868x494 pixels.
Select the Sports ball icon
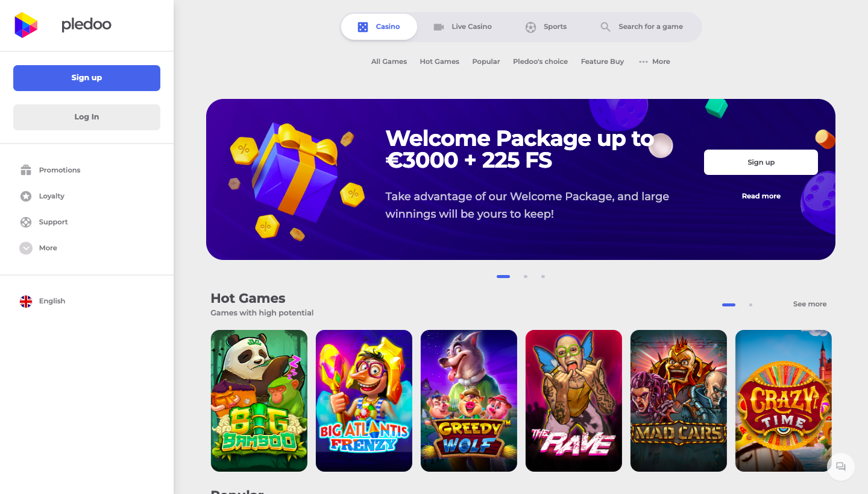[x=530, y=27]
